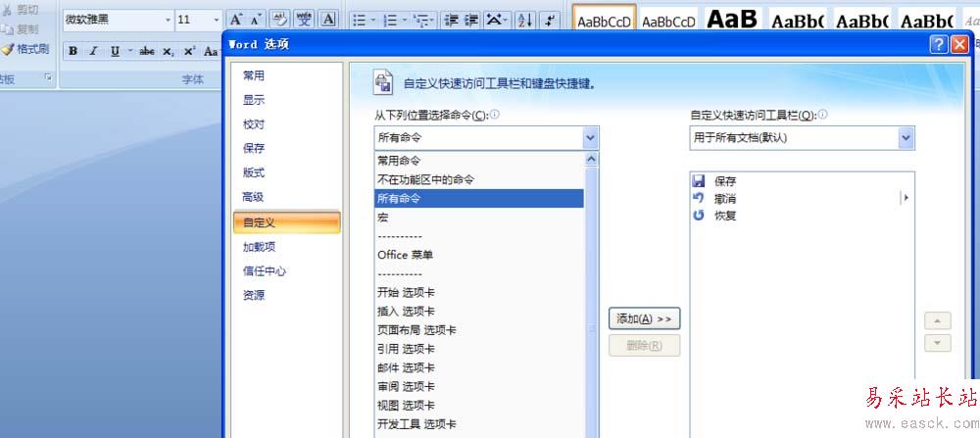Click the Phonetic Guide (文) icon
Screen dimensions: 980x438
(x=305, y=20)
